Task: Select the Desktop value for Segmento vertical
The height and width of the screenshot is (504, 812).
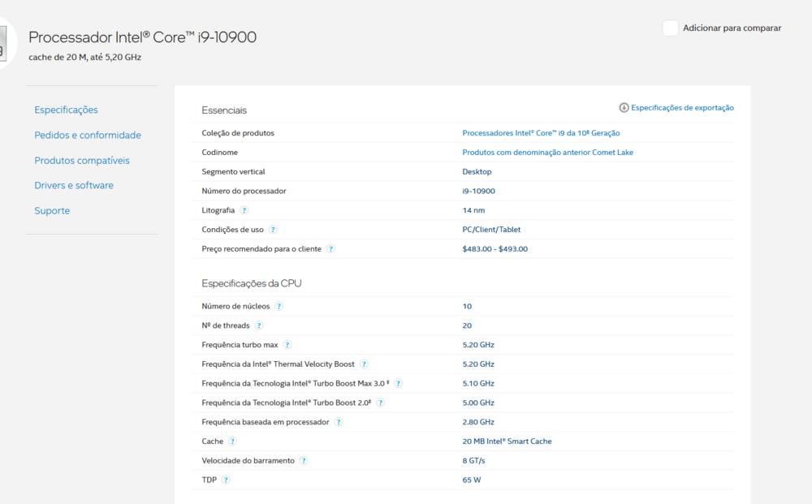Action: (477, 172)
